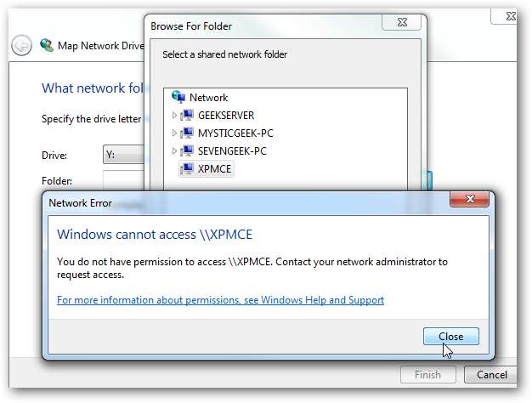The image size is (532, 403).
Task: Click the GEEKSERVER computer icon
Action: pyautogui.click(x=187, y=115)
